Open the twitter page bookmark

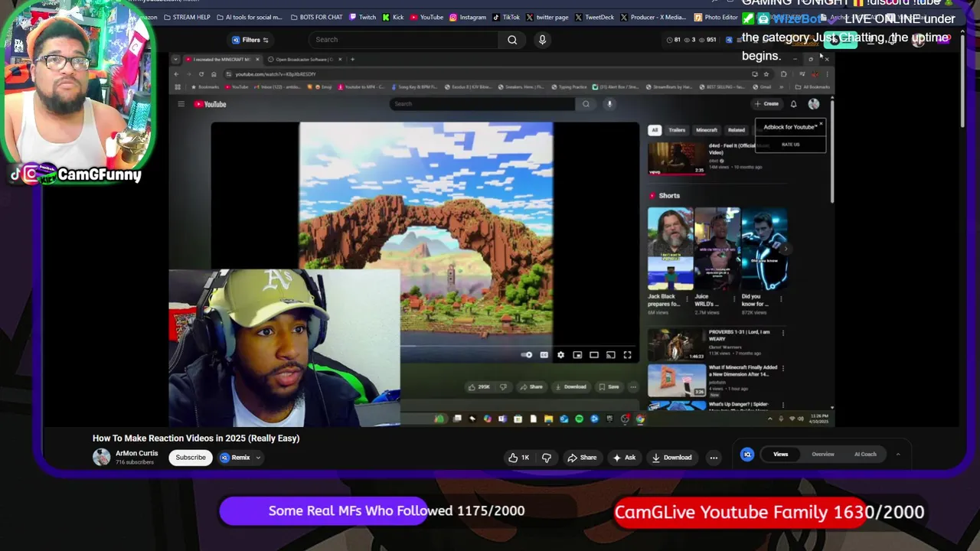[x=547, y=17]
